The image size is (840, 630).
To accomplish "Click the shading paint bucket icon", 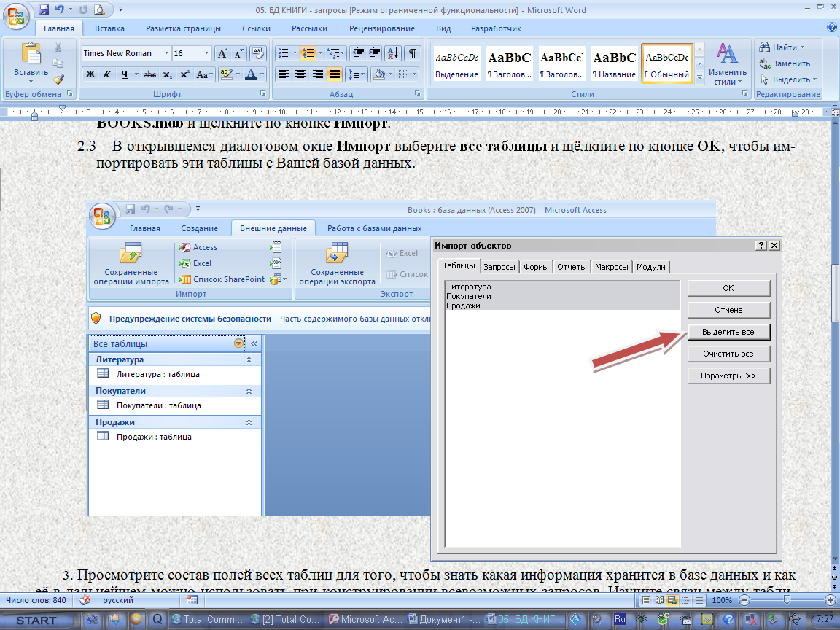I will point(379,74).
